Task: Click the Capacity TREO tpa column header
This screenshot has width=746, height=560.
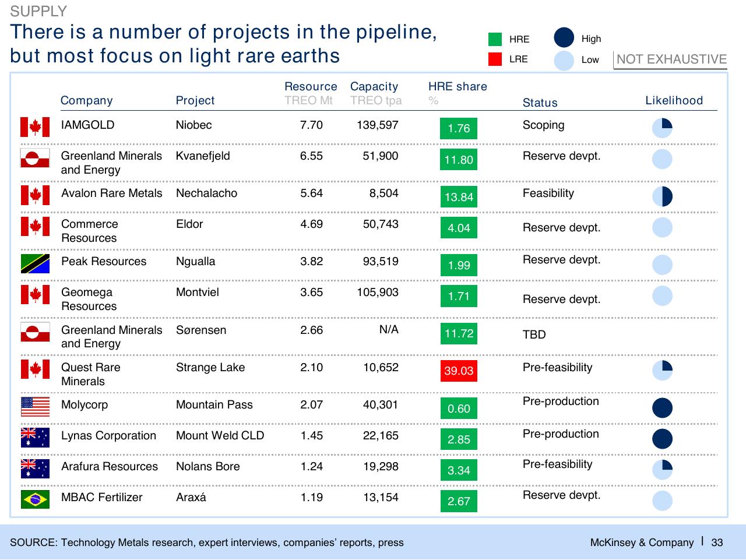Action: tap(376, 93)
